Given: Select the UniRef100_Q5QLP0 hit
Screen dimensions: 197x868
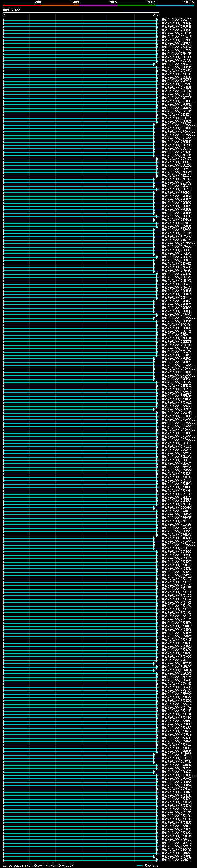Looking at the screenshot, I should coord(176,257).
